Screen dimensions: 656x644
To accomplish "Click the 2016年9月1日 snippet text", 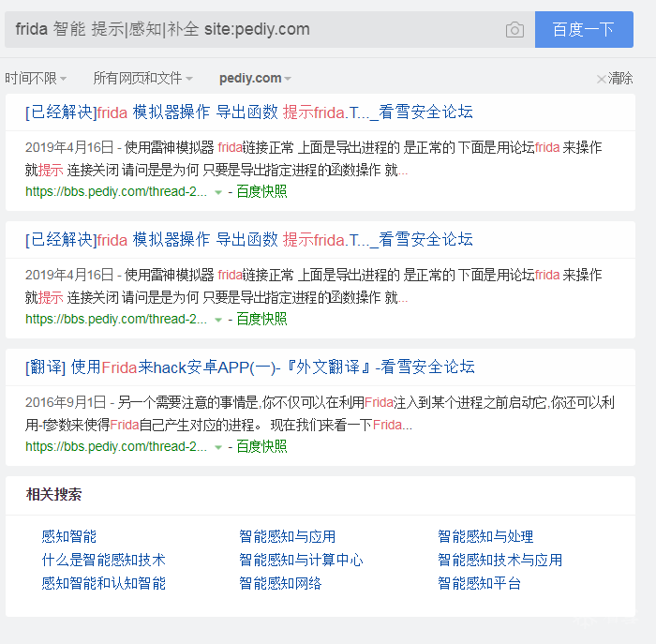I will click(x=320, y=413).
